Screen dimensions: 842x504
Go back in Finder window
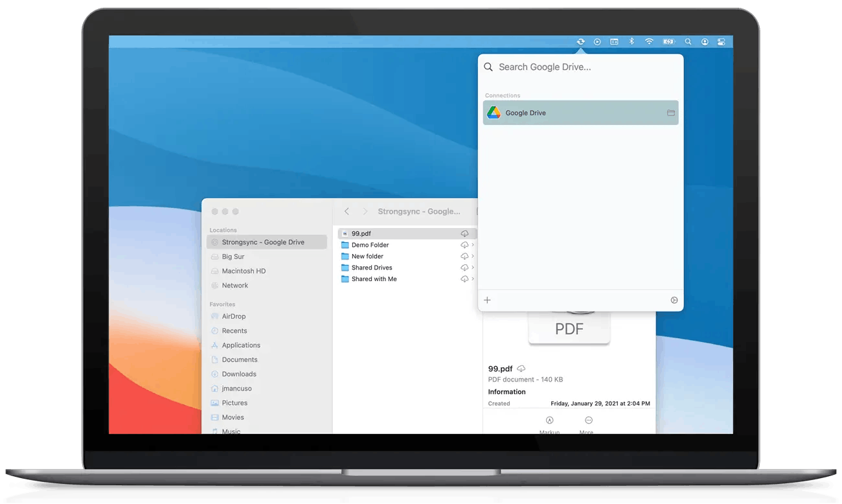pos(347,211)
